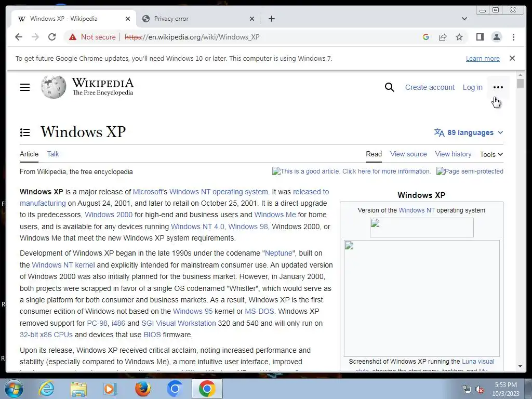The width and height of the screenshot is (532, 399).
Task: Select the Windows XP - Wikipedia tab
Action: pyautogui.click(x=74, y=19)
